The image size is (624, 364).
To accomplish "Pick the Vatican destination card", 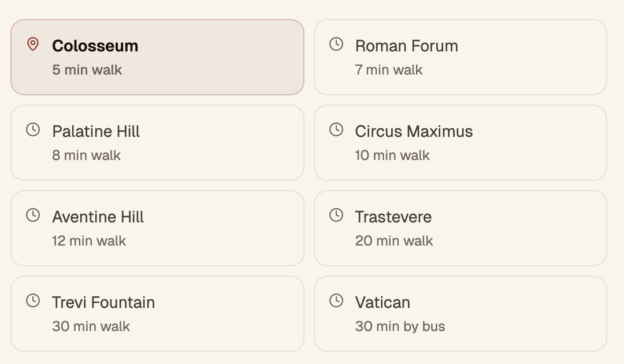I will pos(460,314).
